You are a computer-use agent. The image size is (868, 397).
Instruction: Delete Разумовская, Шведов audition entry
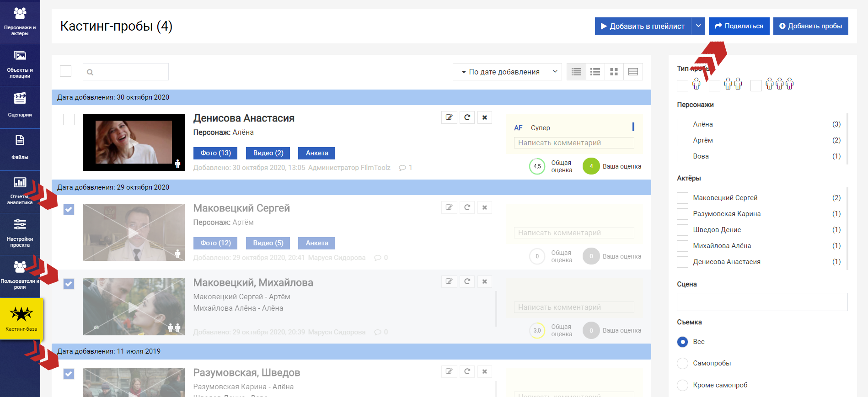[x=485, y=371]
